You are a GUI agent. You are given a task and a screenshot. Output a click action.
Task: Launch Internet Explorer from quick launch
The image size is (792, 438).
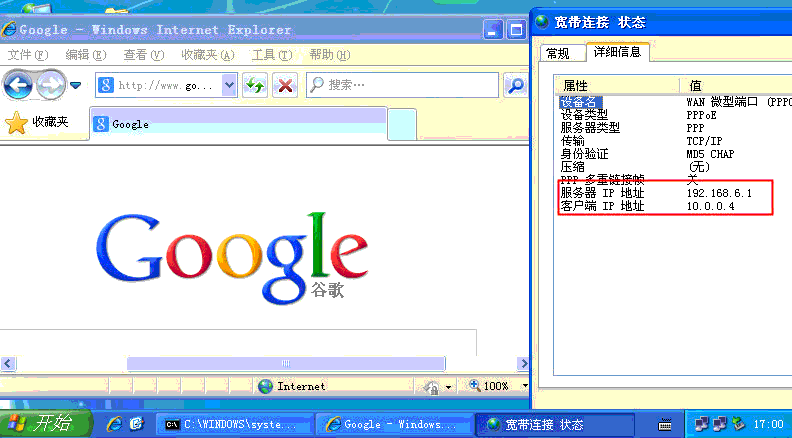coord(114,424)
